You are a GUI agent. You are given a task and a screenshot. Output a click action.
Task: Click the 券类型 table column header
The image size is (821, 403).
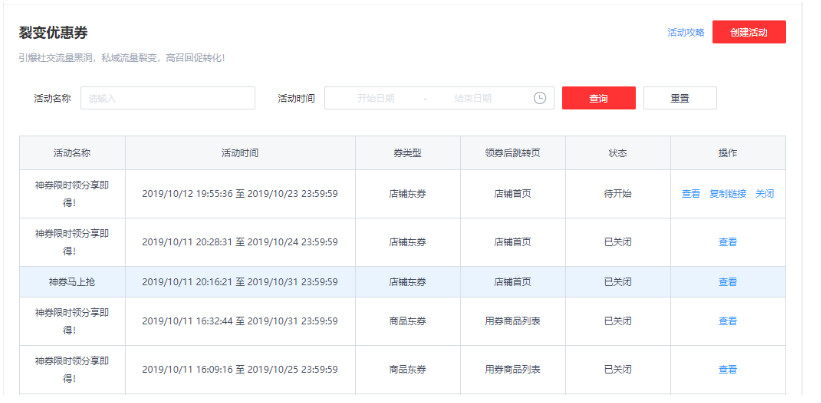[x=407, y=153]
